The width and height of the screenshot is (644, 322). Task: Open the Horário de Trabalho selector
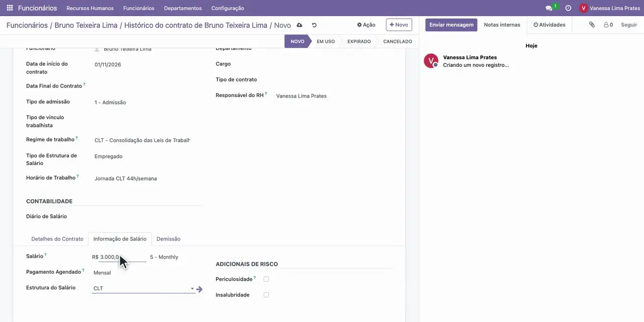[x=142, y=179]
